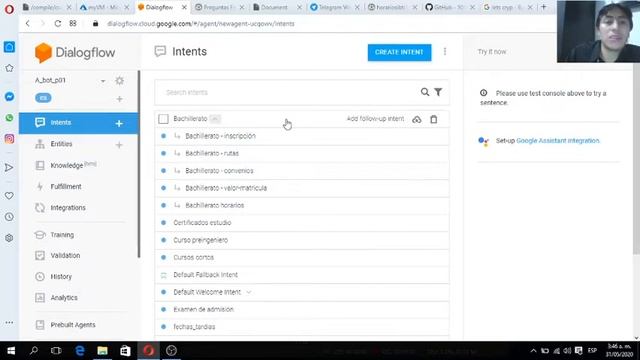The height and width of the screenshot is (360, 640).
Task: Tick the Bachillerato intent checkbox
Action: point(163,119)
